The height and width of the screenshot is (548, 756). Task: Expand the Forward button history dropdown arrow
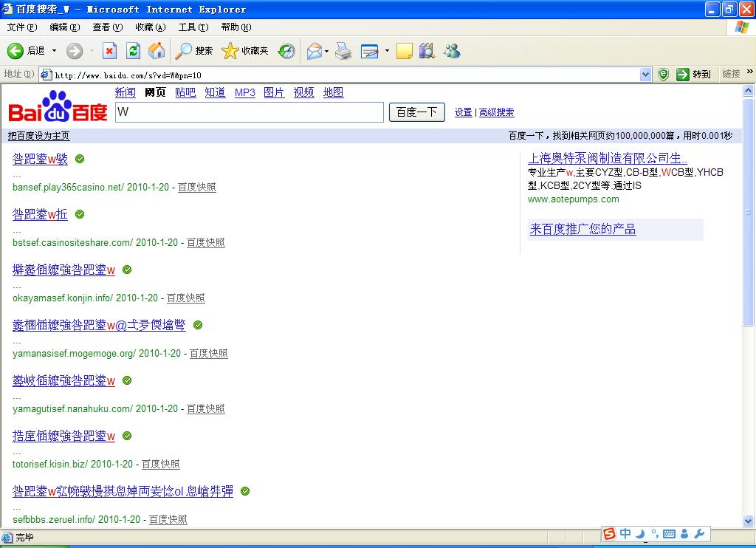[92, 51]
